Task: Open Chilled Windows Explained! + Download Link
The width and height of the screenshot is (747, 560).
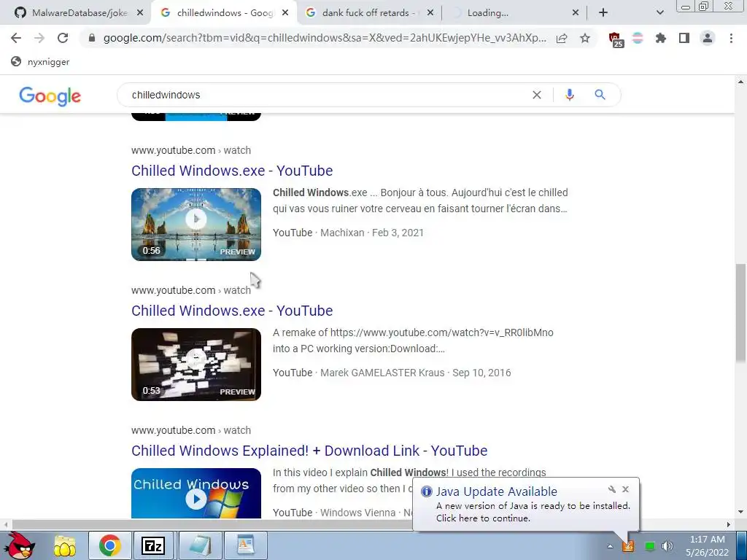Action: point(309,451)
